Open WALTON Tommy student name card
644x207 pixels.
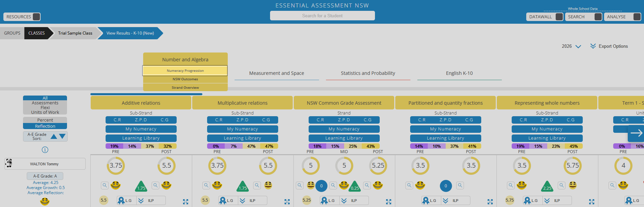point(45,164)
